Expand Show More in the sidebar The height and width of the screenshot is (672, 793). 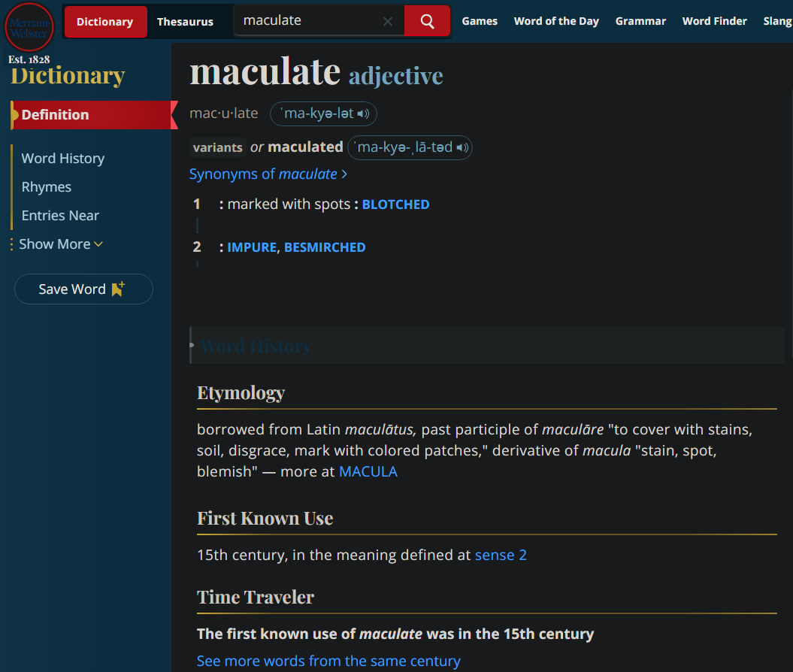click(x=61, y=244)
